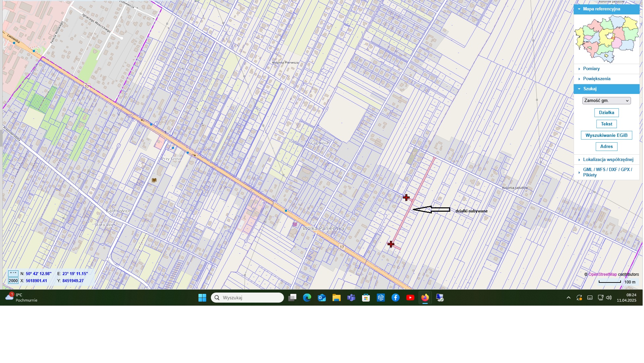Open Firefox from the taskbar

[425, 298]
